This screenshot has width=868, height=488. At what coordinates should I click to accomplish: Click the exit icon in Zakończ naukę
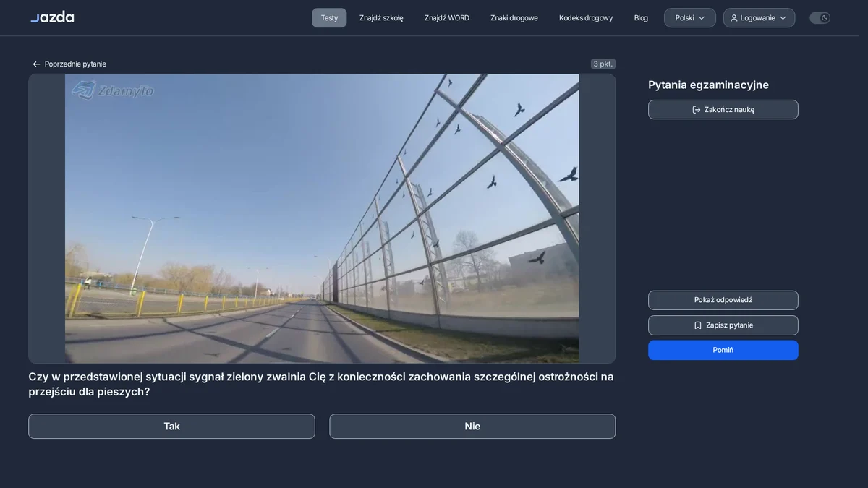point(697,110)
